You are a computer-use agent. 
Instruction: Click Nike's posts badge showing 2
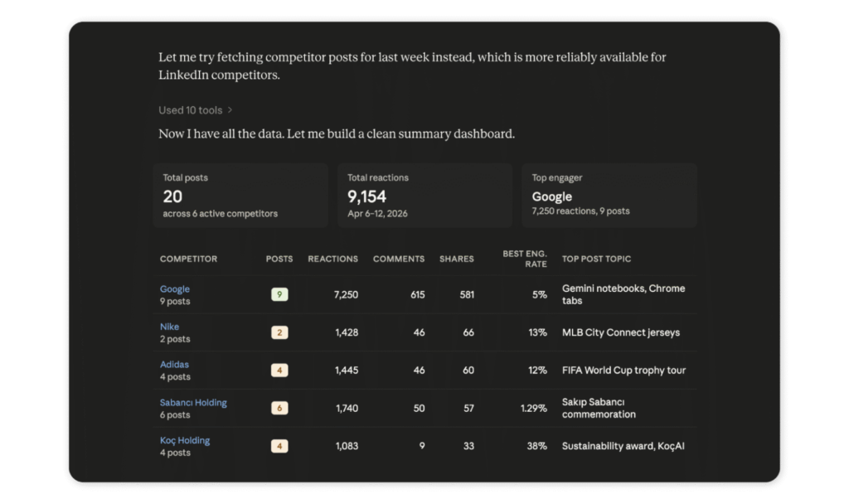[x=279, y=332]
